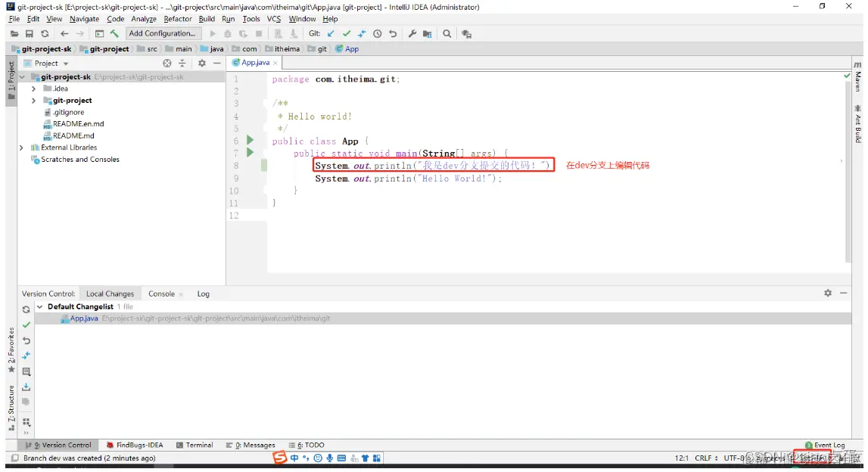Open 0: Messages tool window
The width and height of the screenshot is (868, 472).
(x=250, y=445)
